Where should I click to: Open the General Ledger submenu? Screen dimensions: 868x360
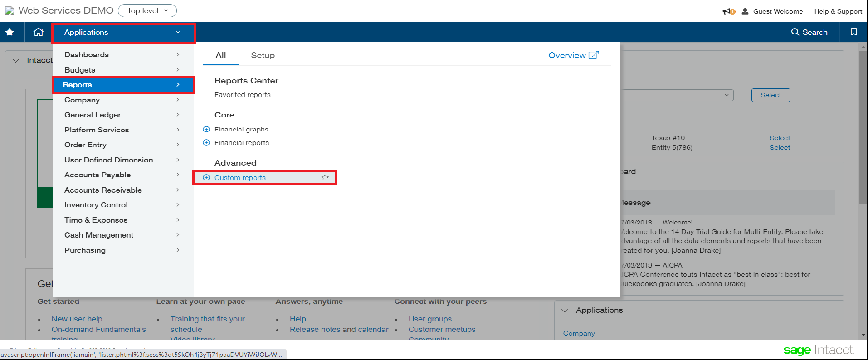pyautogui.click(x=123, y=115)
